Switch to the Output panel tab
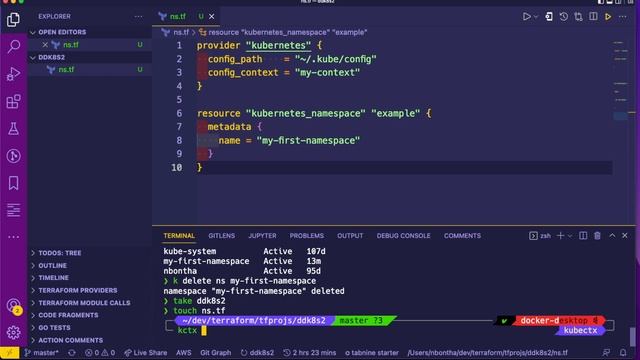This screenshot has width=640, height=360. pos(350,236)
